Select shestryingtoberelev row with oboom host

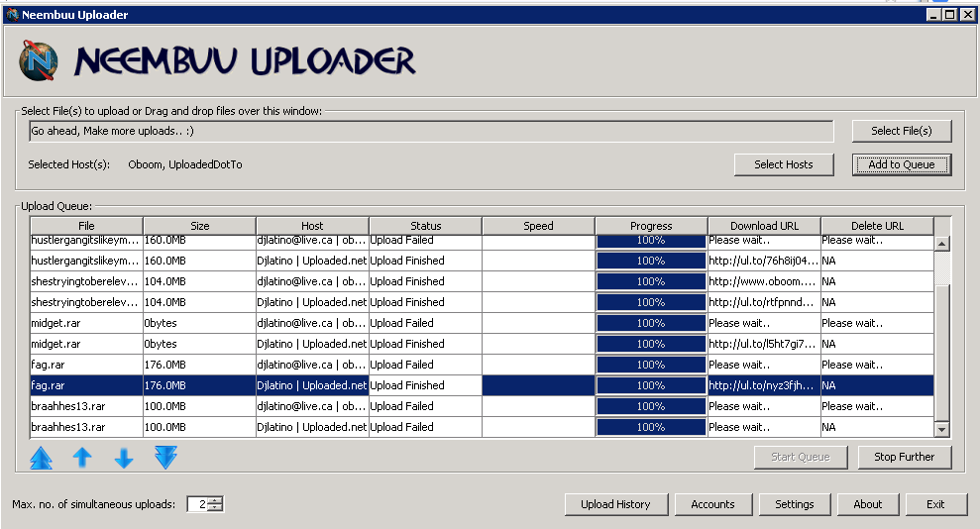click(482, 281)
